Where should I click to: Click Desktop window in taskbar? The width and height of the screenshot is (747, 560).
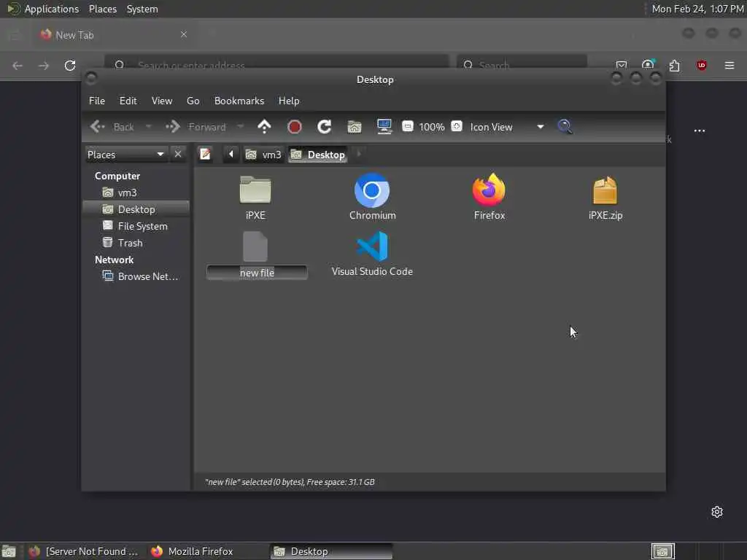pyautogui.click(x=332, y=551)
